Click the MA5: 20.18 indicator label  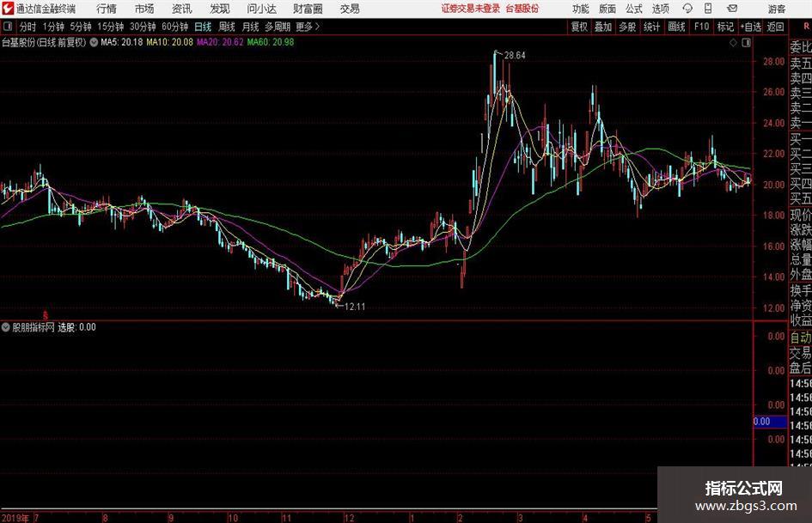122,42
